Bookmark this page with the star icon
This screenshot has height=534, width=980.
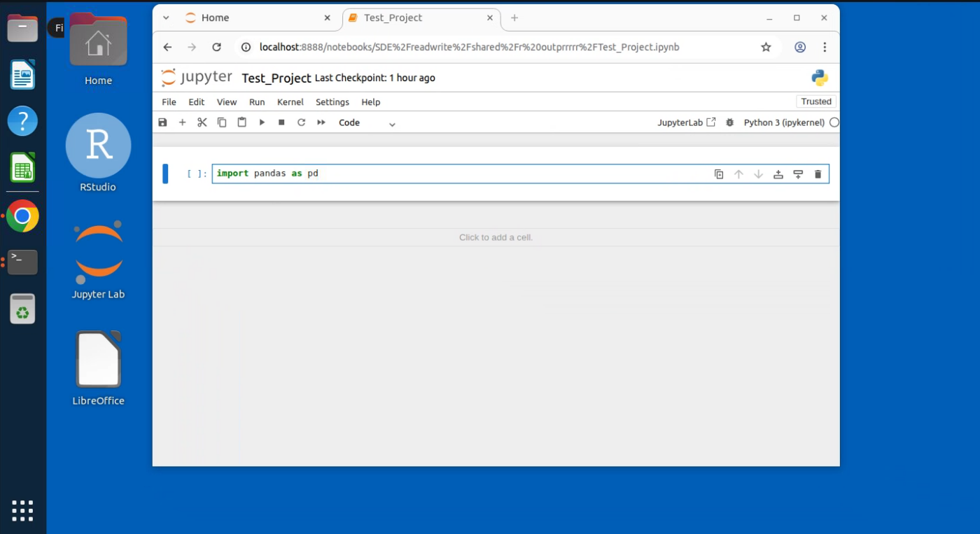(766, 48)
